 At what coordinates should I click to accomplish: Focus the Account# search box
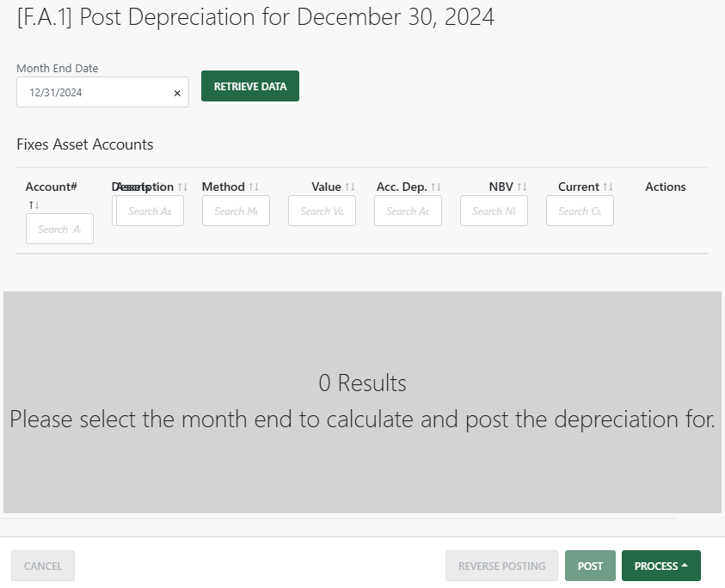click(x=59, y=229)
